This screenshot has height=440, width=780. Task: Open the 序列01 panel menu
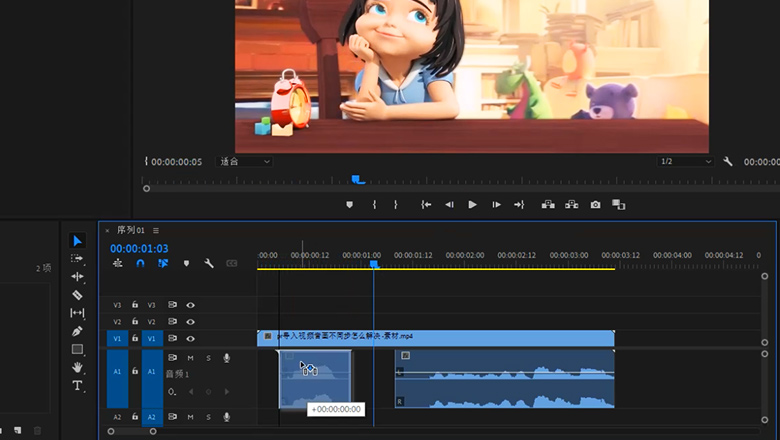pos(156,230)
